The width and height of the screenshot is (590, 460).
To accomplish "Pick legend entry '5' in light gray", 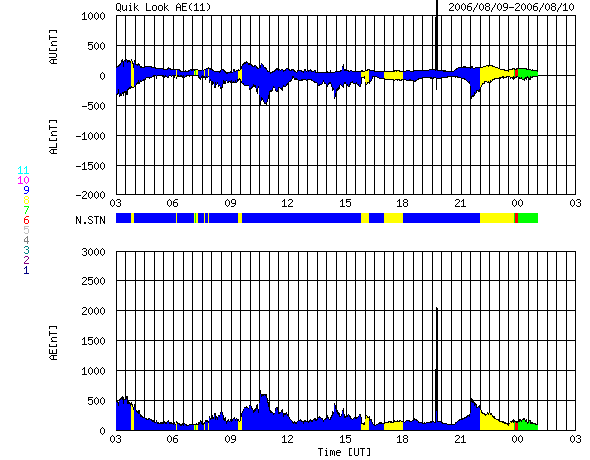I will pos(26,230).
